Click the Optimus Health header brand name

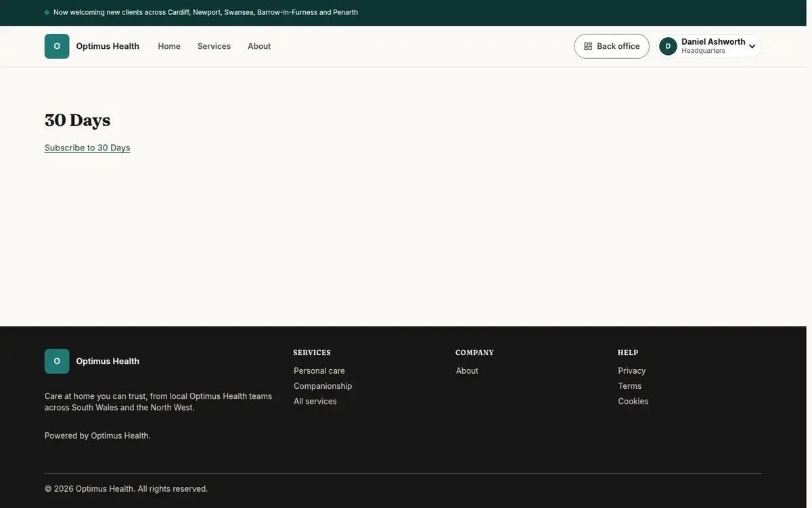[108, 46]
